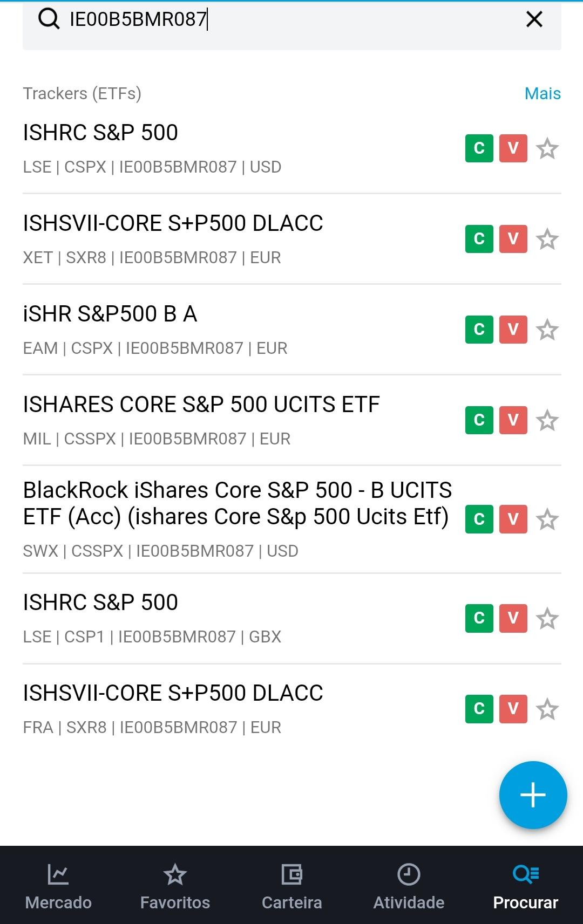Tap red V button for SWX CSSPX listing

[x=513, y=519]
